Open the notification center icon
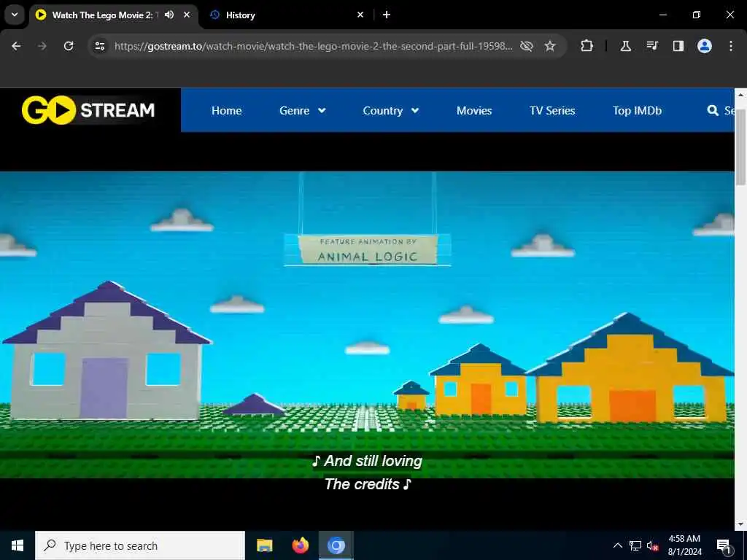Image resolution: width=747 pixels, height=560 pixels. coord(724,545)
